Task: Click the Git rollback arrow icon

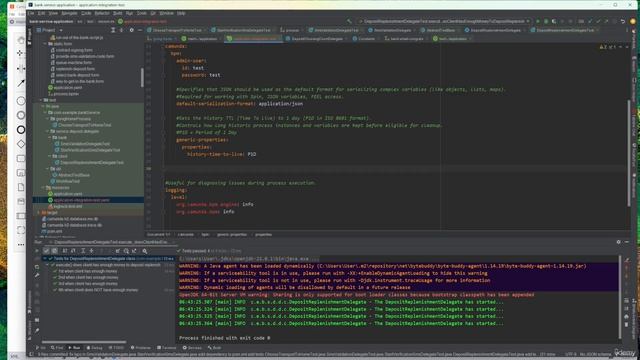Action: 623,21
